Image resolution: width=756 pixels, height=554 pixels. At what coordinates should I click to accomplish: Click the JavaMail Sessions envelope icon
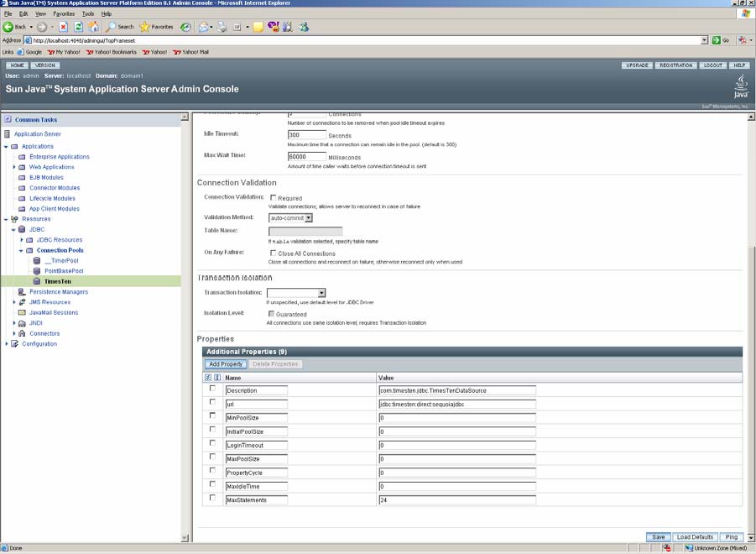point(22,312)
